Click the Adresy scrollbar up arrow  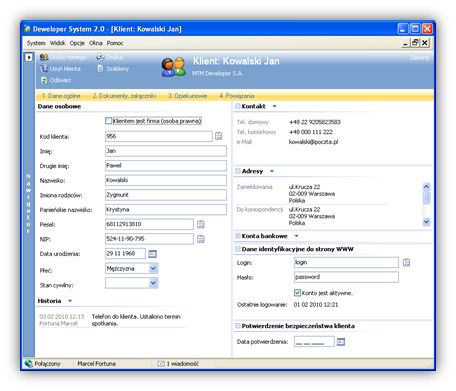[426, 187]
